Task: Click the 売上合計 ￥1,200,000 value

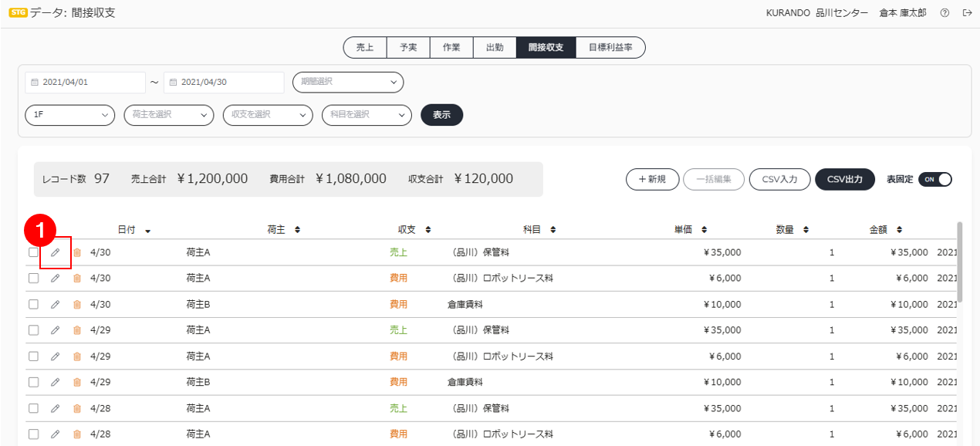Action: (212, 179)
